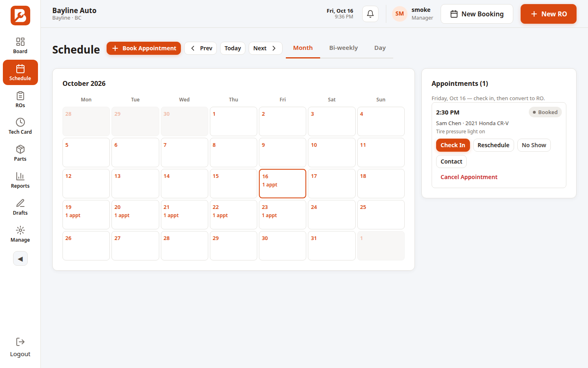Jump to Today on the calendar
The height and width of the screenshot is (368, 588).
click(x=233, y=48)
